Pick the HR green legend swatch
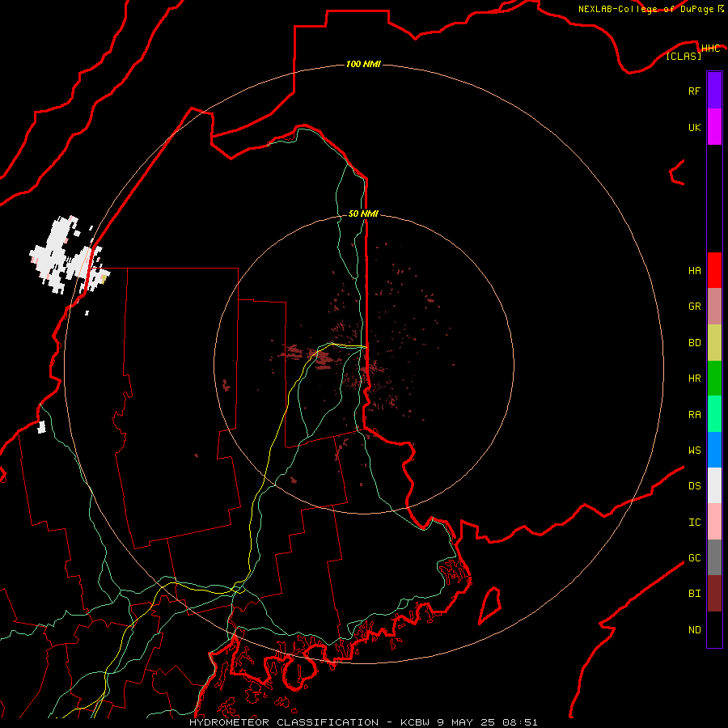 pos(714,379)
